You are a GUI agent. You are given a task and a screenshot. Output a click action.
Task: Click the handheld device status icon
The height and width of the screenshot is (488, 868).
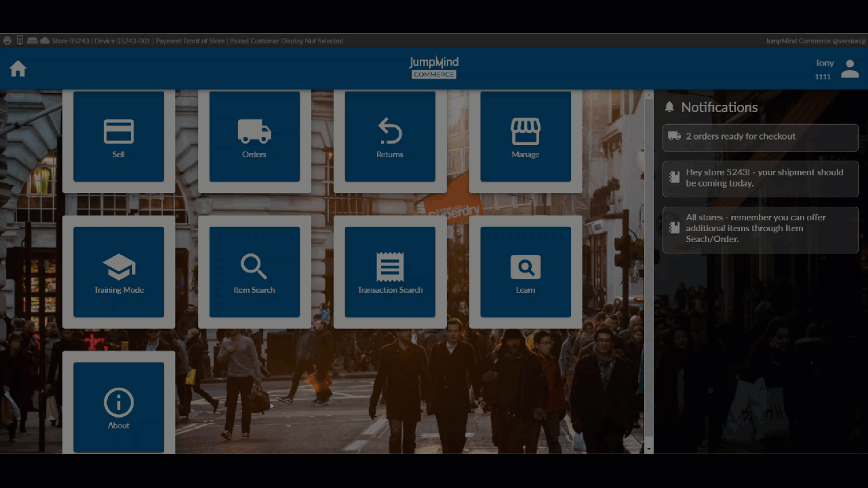point(20,41)
